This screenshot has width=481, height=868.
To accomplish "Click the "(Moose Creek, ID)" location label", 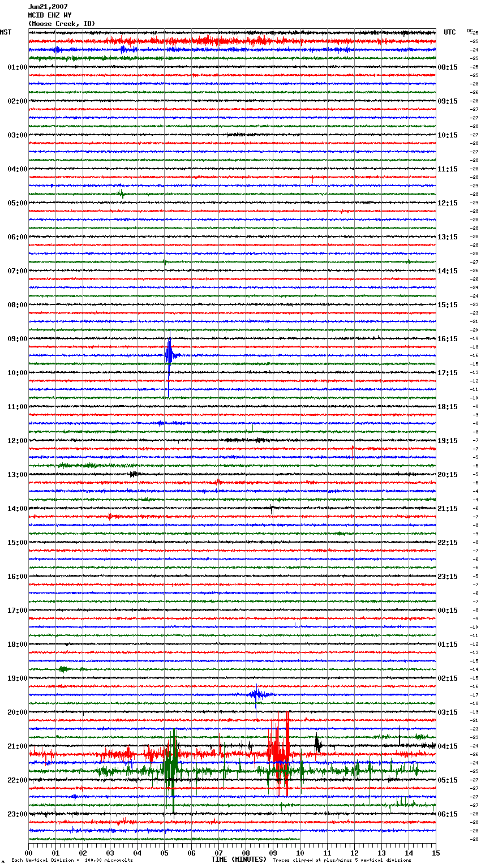I will pyautogui.click(x=62, y=24).
